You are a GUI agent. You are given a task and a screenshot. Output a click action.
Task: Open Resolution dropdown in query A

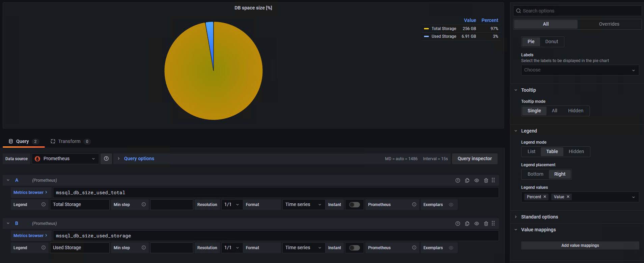click(232, 205)
